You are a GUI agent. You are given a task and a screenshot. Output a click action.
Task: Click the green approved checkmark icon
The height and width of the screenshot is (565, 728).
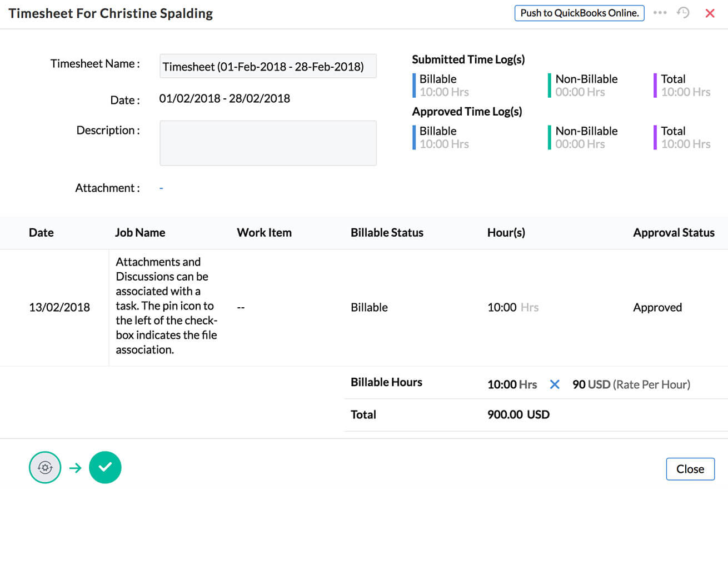[x=105, y=468]
